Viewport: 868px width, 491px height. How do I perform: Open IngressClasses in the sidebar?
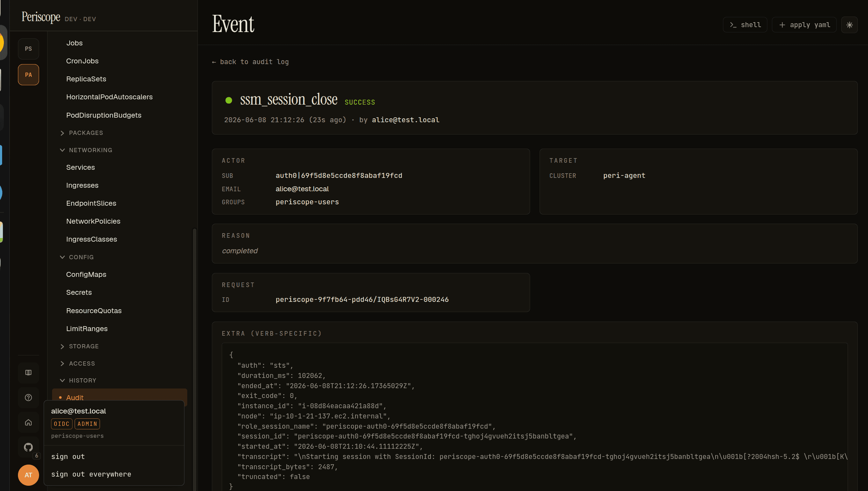pyautogui.click(x=92, y=239)
